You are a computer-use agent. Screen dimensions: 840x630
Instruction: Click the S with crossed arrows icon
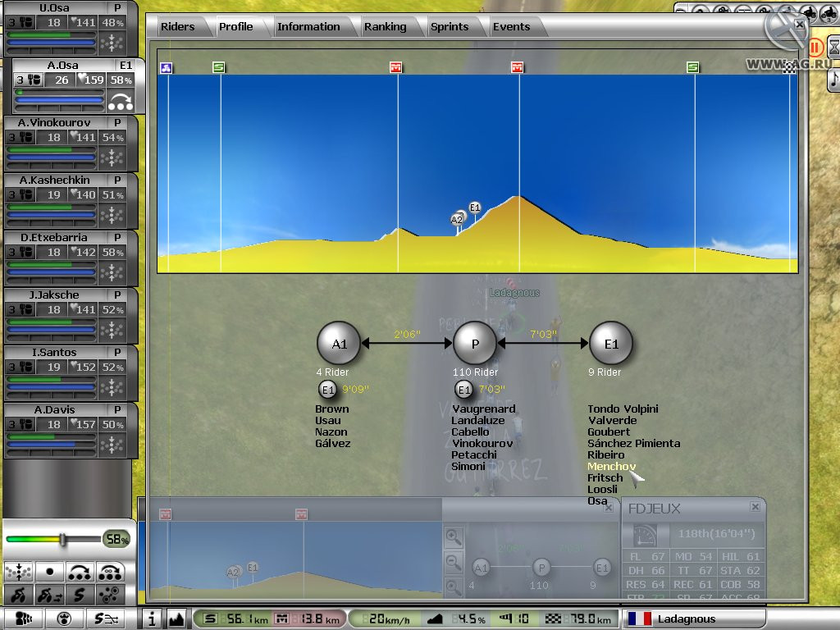click(106, 619)
